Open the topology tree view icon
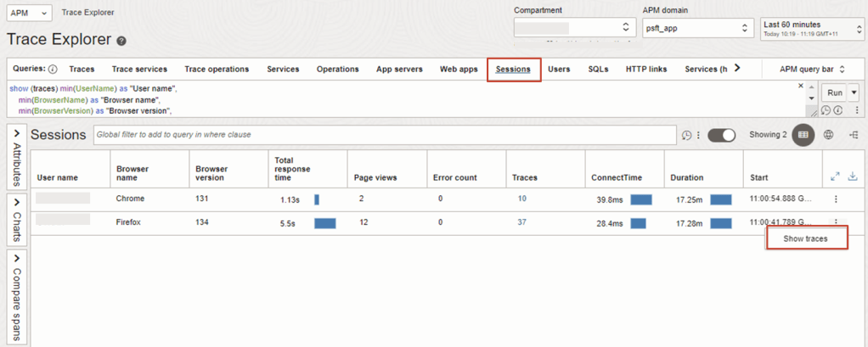This screenshot has height=347, width=868. (853, 135)
